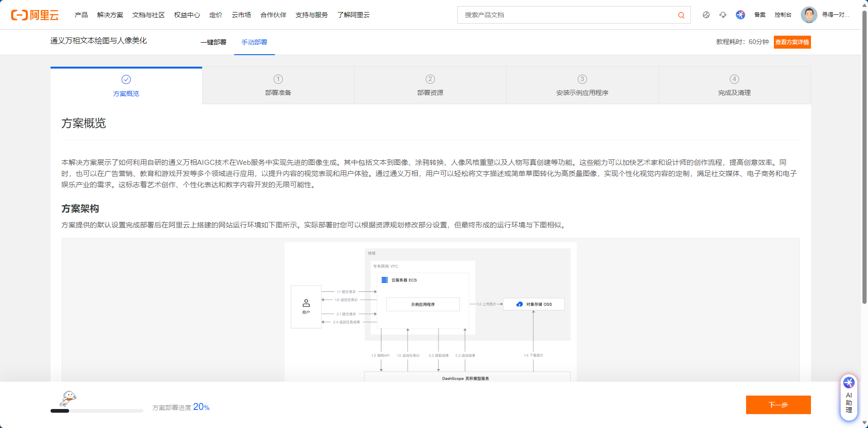Open the globe language/region icon

706,15
